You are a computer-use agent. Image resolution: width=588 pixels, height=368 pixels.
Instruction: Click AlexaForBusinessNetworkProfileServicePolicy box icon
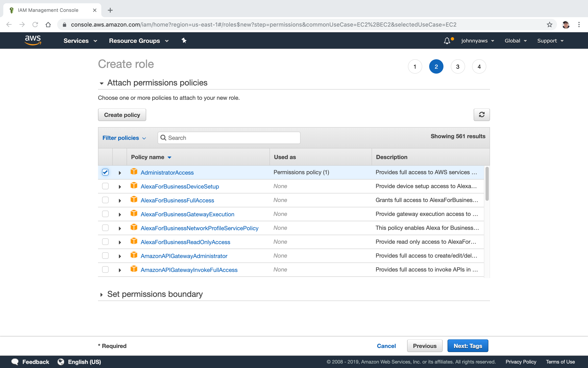coord(134,227)
